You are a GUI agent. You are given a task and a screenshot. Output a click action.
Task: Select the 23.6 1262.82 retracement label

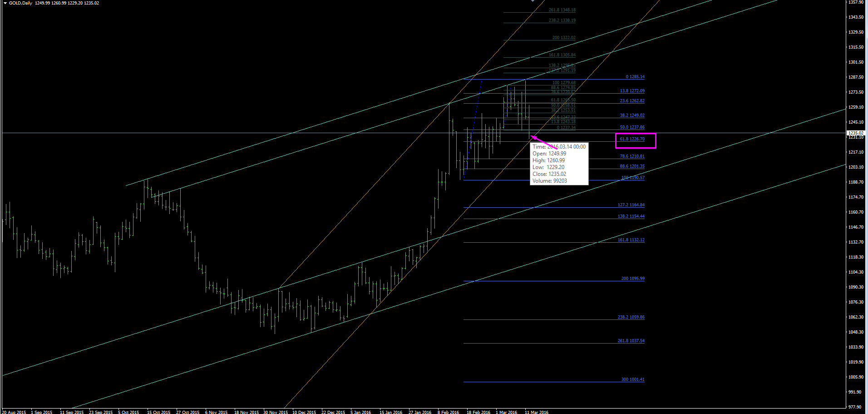pos(632,101)
